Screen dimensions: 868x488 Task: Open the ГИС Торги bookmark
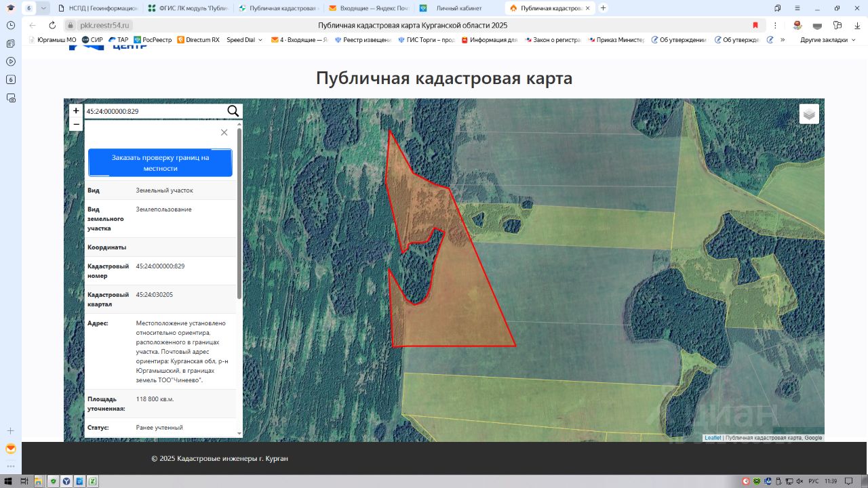[x=427, y=40]
